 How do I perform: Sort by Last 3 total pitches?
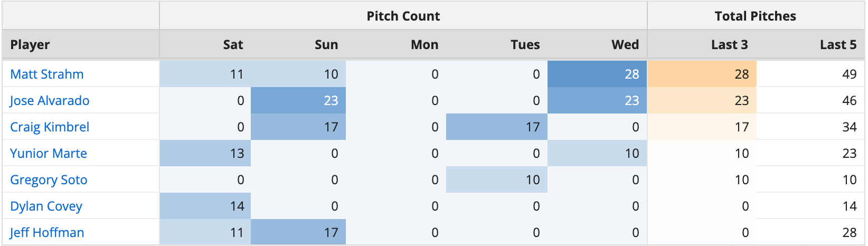coord(729,44)
